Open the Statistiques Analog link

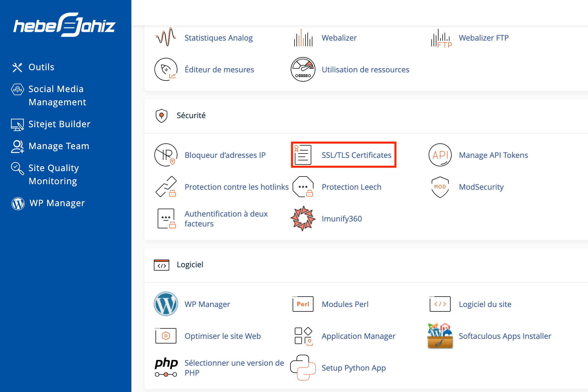[219, 38]
